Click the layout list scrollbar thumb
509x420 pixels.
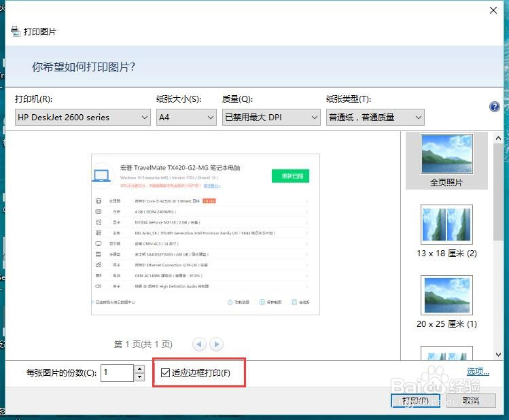point(498,192)
